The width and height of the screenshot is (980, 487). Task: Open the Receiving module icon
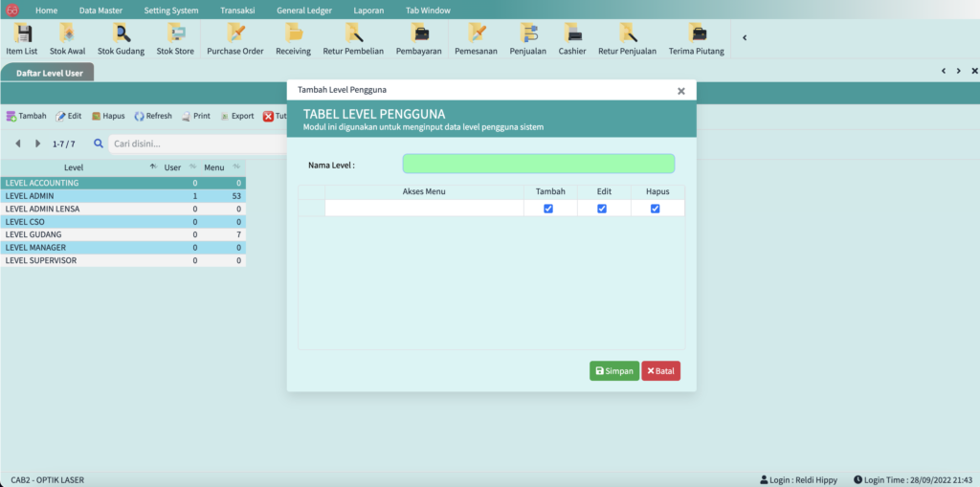(293, 39)
